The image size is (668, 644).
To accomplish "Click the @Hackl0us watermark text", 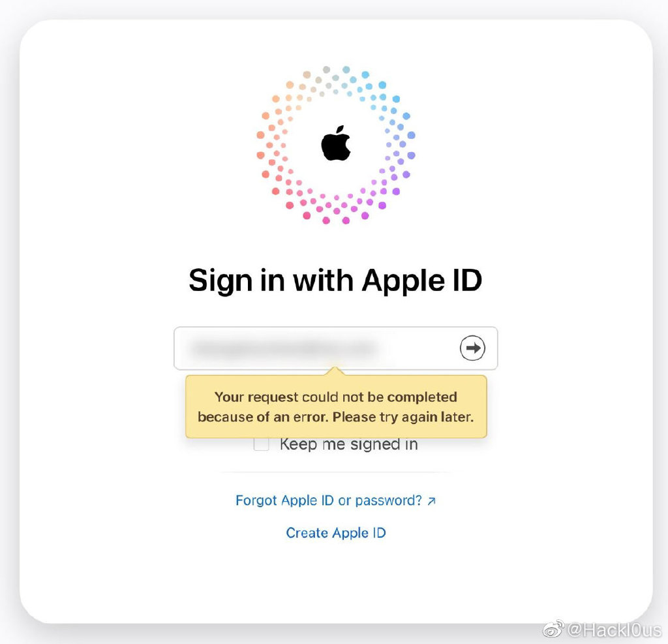I will click(x=615, y=630).
